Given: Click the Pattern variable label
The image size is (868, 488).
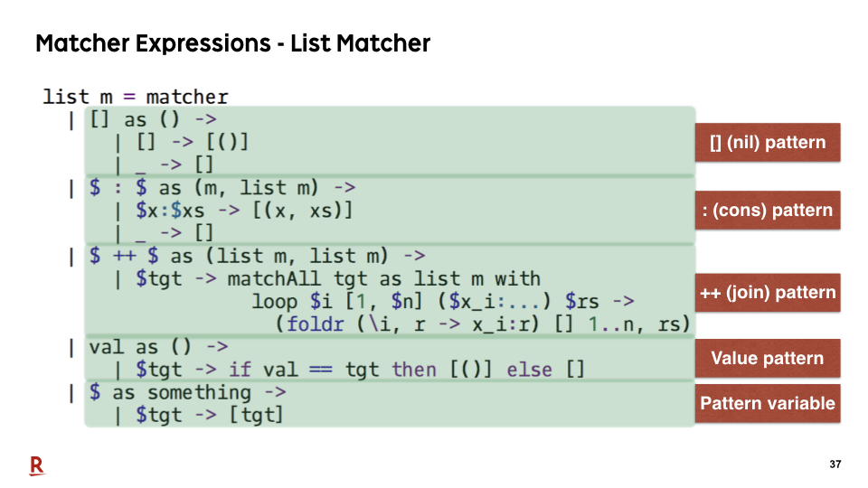Looking at the screenshot, I should click(768, 403).
